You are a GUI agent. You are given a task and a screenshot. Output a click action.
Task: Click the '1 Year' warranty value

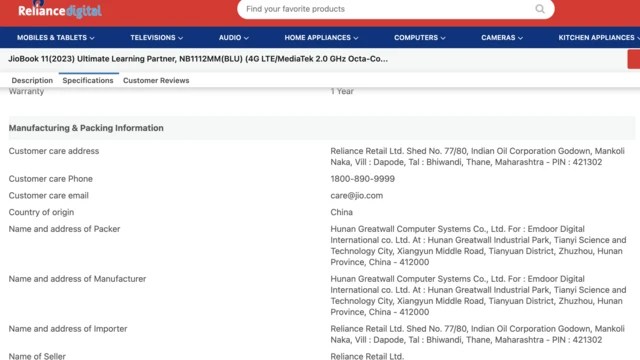pyautogui.click(x=342, y=91)
